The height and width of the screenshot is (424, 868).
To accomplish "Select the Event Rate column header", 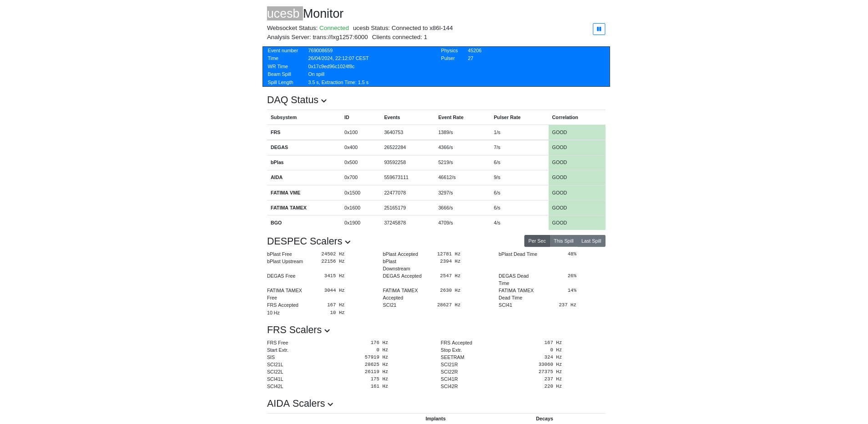I will (451, 117).
